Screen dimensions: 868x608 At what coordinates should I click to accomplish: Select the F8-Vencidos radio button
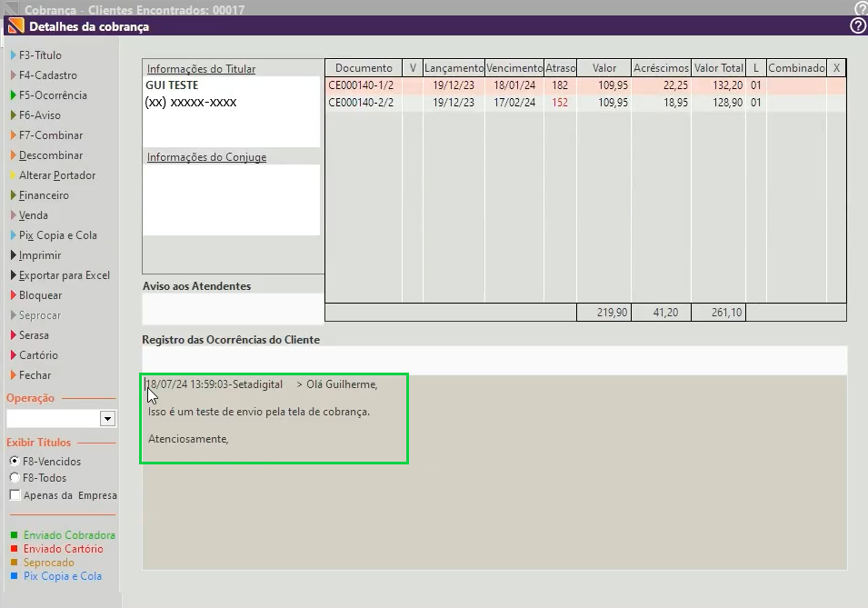(15, 461)
